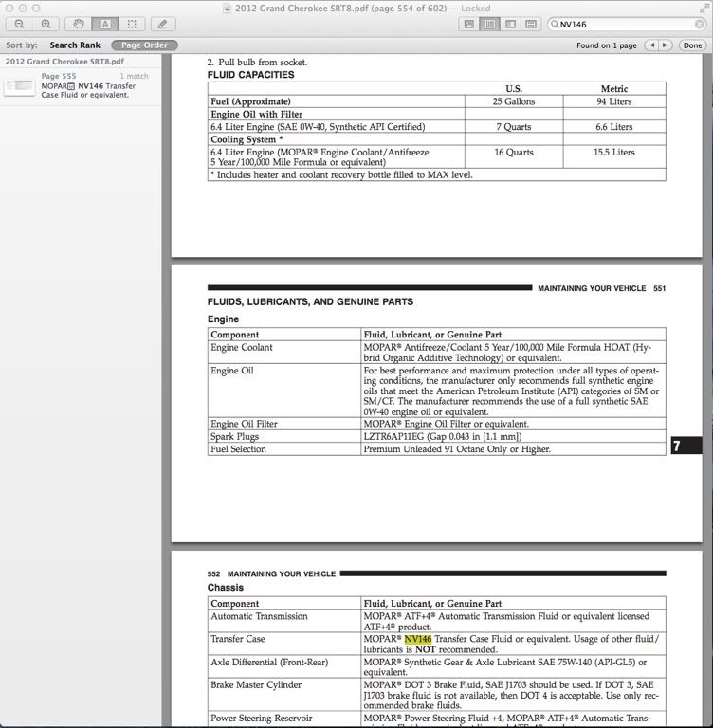Select the Rectangular Selection tool

pos(132,24)
